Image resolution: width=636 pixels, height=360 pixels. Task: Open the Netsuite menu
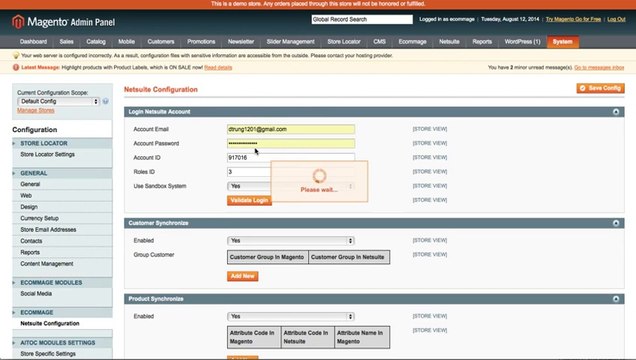[449, 42]
